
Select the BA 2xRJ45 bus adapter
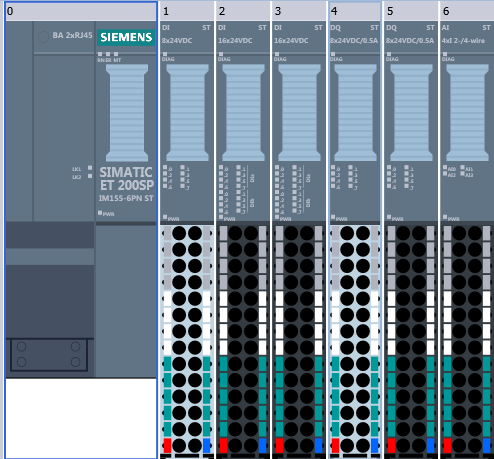coord(64,121)
